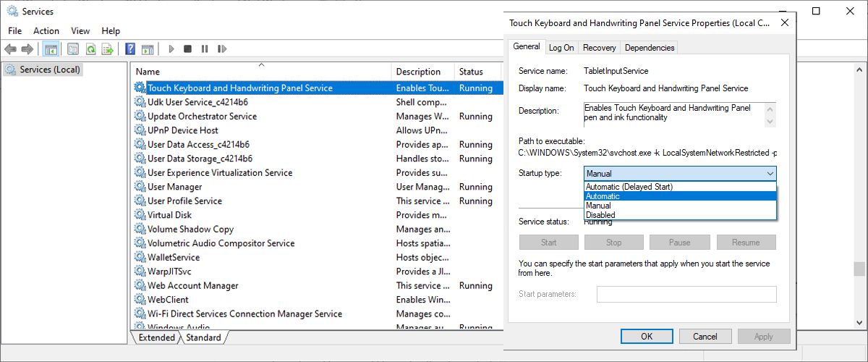Switch to the Dependencies tab
Image resolution: width=868 pixels, height=362 pixels.
point(649,48)
